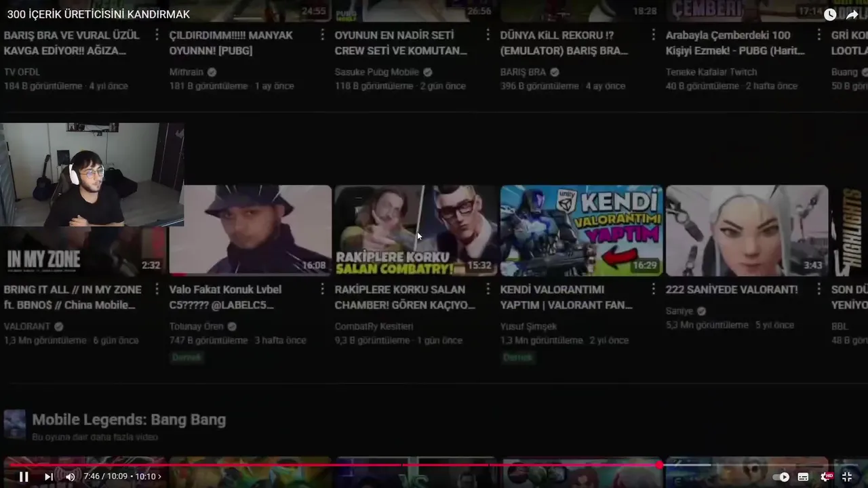Open three-dot menu for OYUNUN EN NADİR SETİ video
Screen dimensions: 868x488
[x=488, y=35]
